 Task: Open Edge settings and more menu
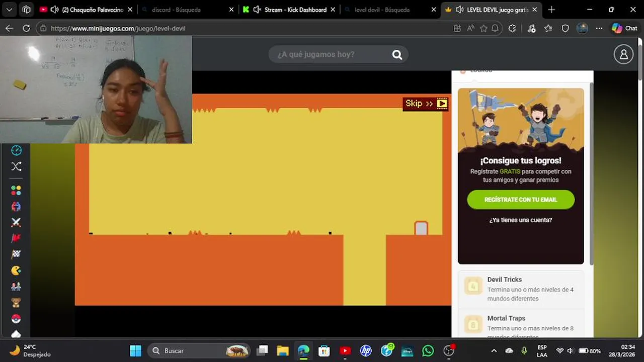599,29
